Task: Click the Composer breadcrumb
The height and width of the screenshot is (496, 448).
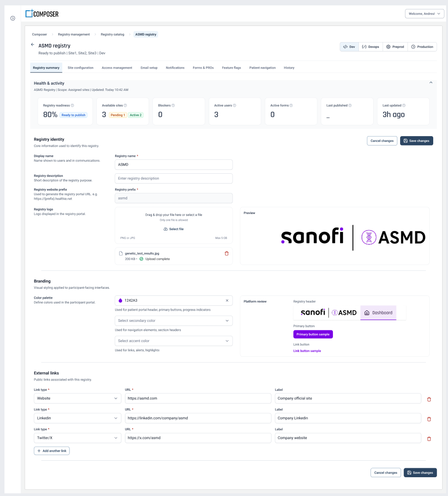Action: [39, 34]
